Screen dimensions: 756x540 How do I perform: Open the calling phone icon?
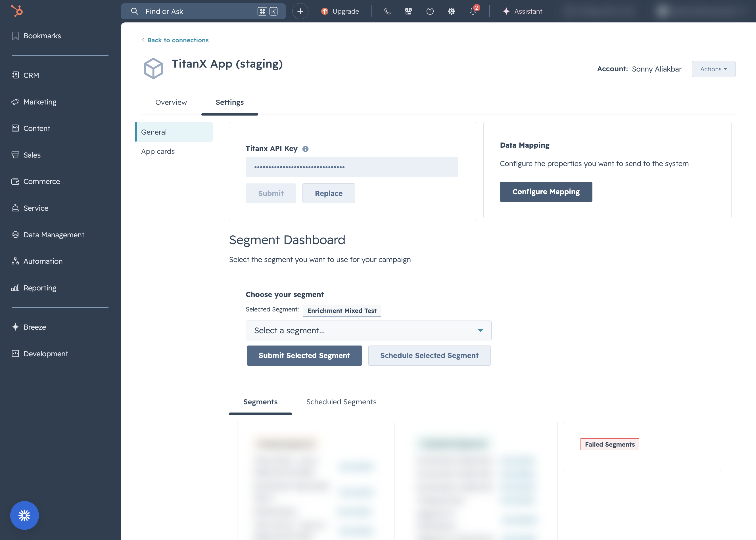coord(387,11)
